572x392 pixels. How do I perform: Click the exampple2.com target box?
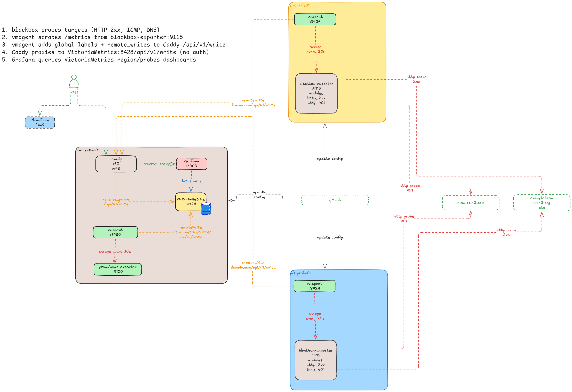click(471, 203)
